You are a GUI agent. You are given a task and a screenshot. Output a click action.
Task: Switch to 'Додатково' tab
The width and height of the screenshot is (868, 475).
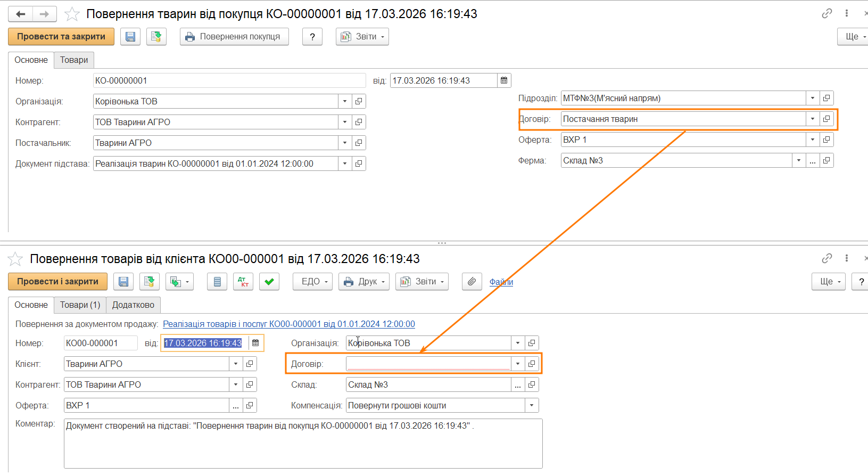133,305
